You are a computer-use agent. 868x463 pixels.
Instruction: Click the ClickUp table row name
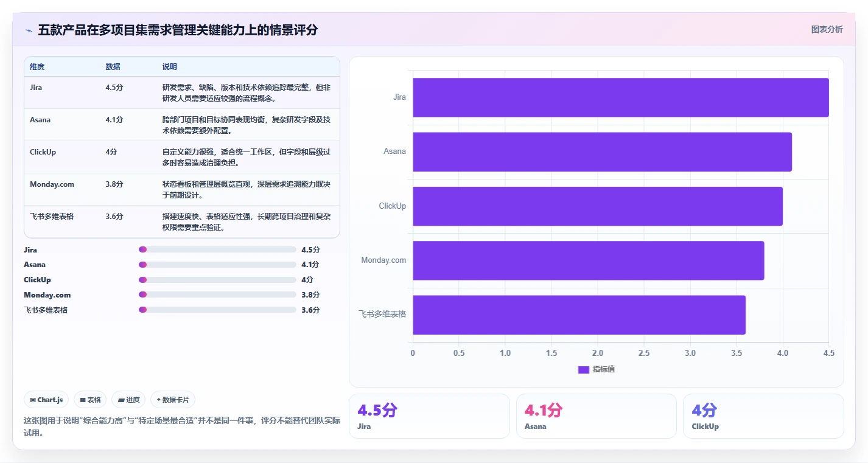[43, 152]
